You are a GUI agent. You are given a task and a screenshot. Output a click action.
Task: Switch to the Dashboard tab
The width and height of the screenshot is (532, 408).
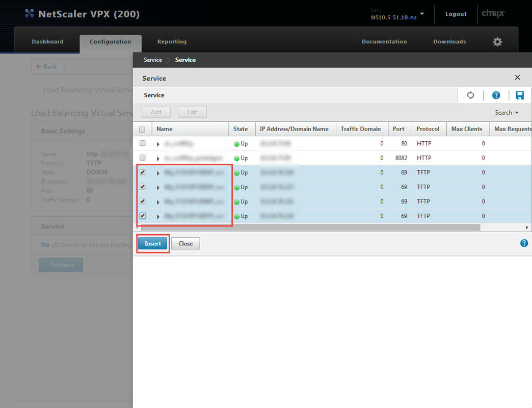[x=47, y=42]
